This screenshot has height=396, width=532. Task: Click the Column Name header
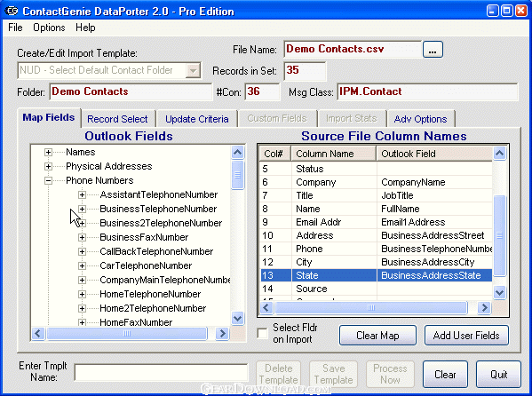coord(334,154)
